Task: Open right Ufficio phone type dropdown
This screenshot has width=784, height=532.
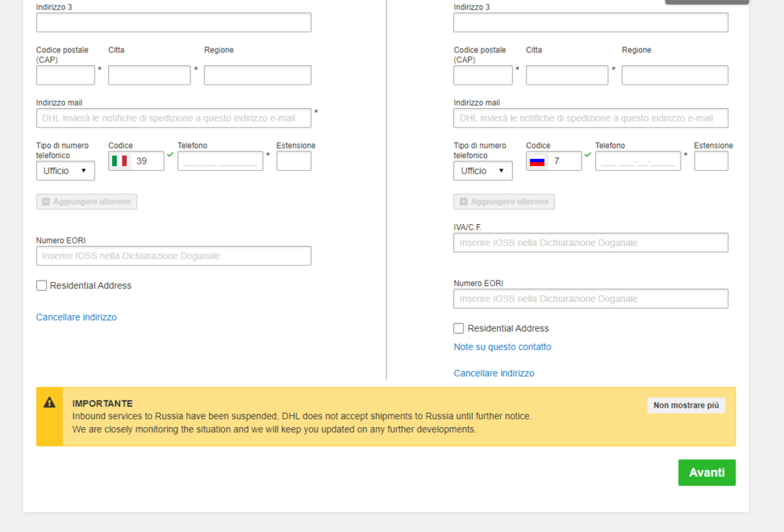Action: pos(482,171)
